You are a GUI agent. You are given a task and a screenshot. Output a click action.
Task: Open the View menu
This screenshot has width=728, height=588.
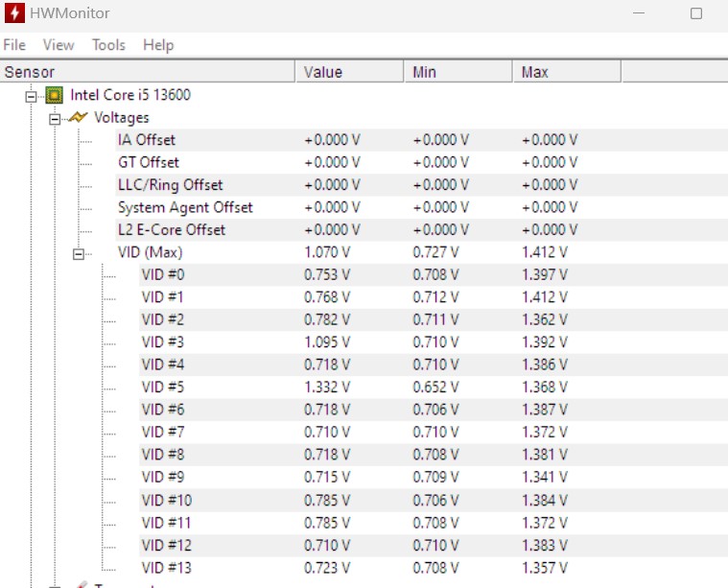point(59,45)
